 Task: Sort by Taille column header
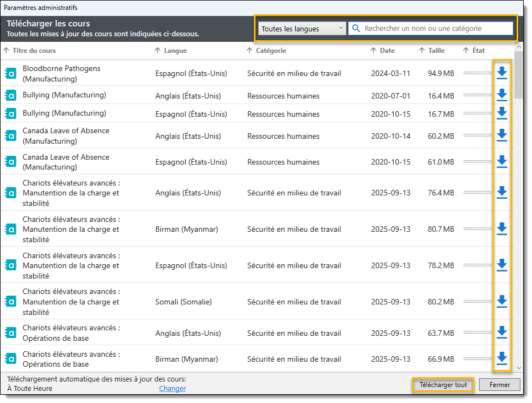(436, 51)
